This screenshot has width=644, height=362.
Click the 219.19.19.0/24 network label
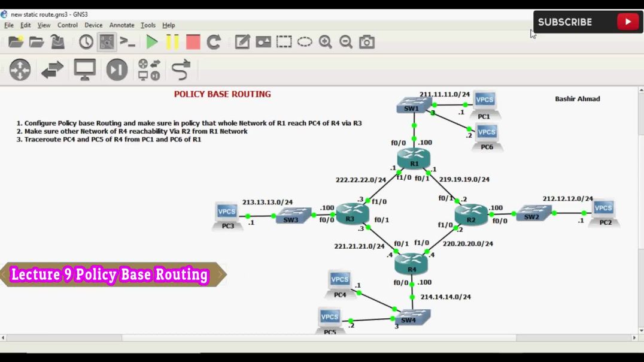(x=464, y=179)
